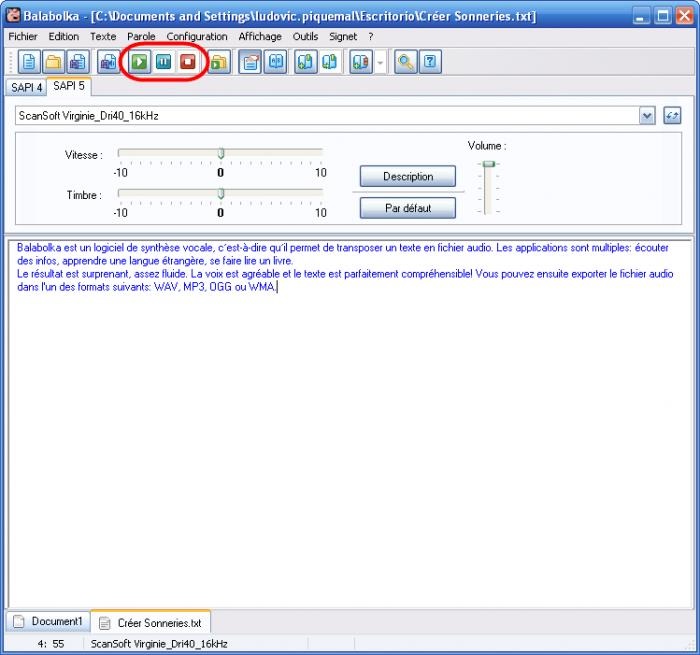The height and width of the screenshot is (655, 700).
Task: Switch to the SAPI 4 tab
Action: (26, 88)
